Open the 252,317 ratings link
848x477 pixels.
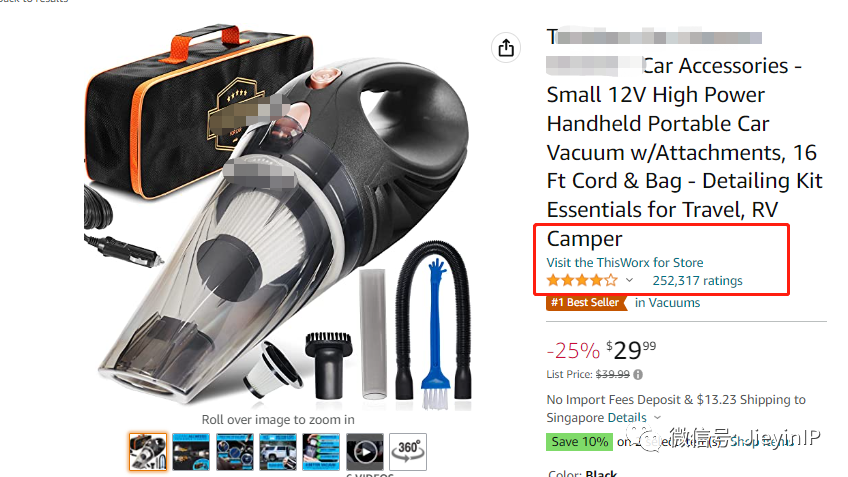697,281
